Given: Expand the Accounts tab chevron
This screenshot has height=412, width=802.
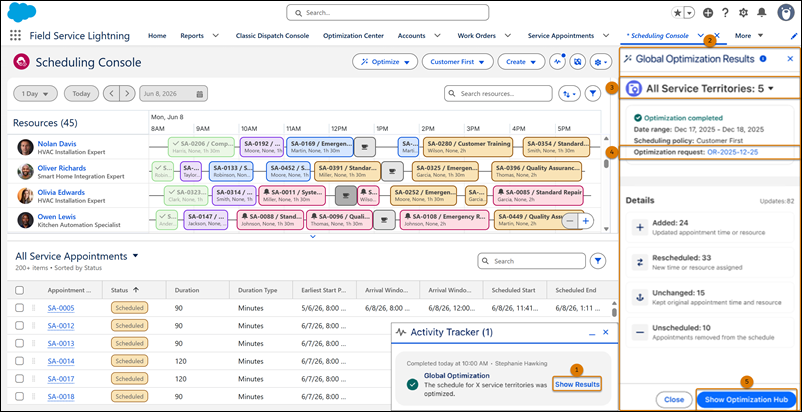Looking at the screenshot, I should pos(437,36).
